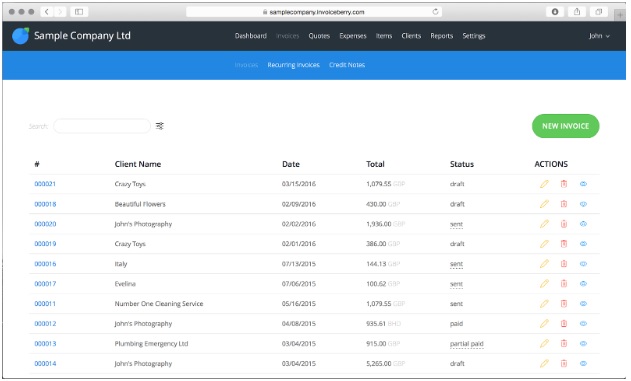Open invoice number 000021 link
This screenshot has width=631, height=381.
pos(45,184)
